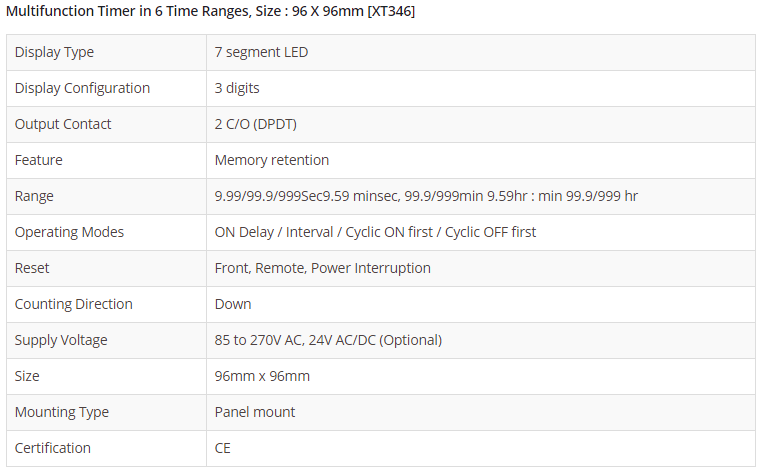Click the 7 segment LED value

(x=261, y=52)
